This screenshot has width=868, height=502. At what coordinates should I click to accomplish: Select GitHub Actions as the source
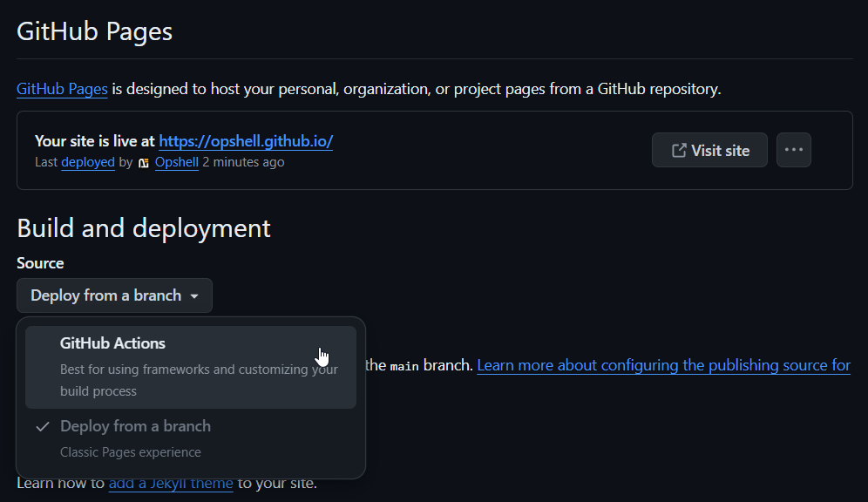(x=191, y=367)
